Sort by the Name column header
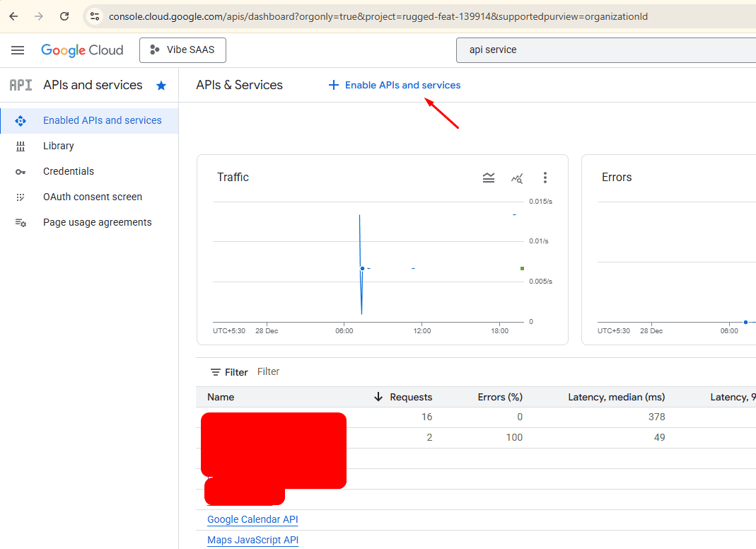 click(221, 397)
